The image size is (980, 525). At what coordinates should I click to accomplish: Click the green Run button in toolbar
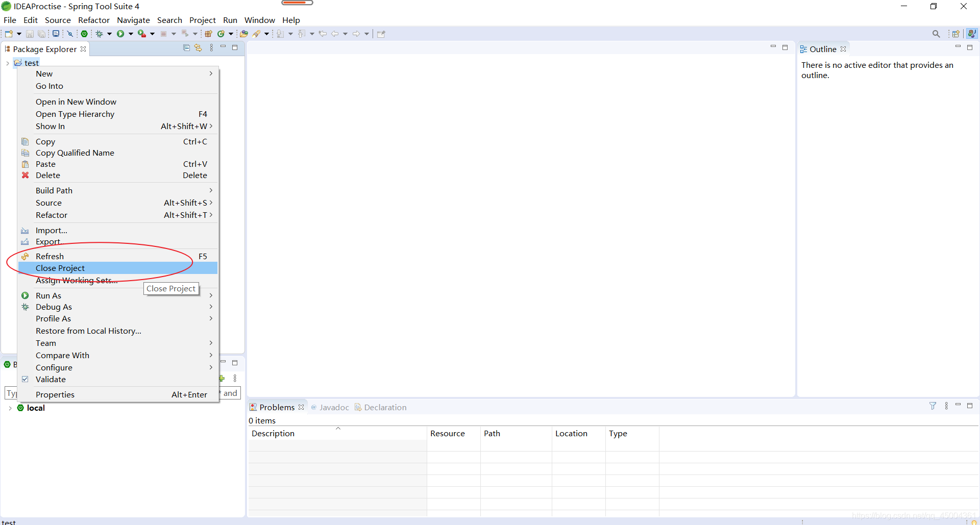coord(120,34)
